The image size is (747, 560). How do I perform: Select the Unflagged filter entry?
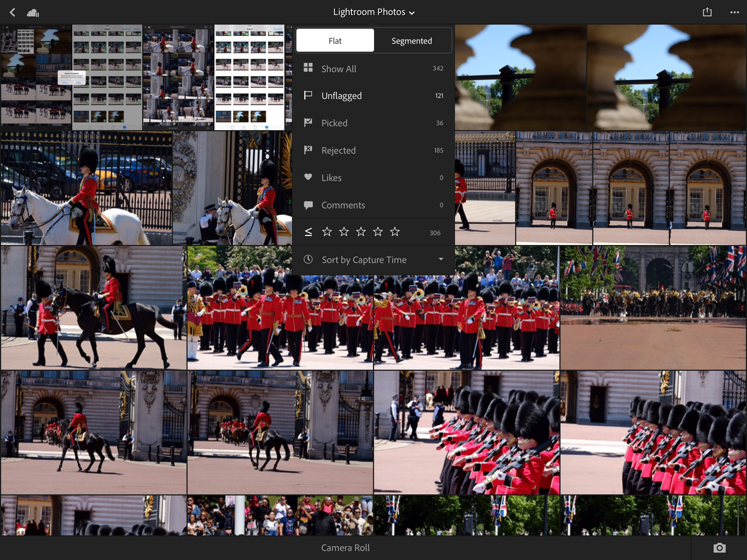[x=341, y=96]
